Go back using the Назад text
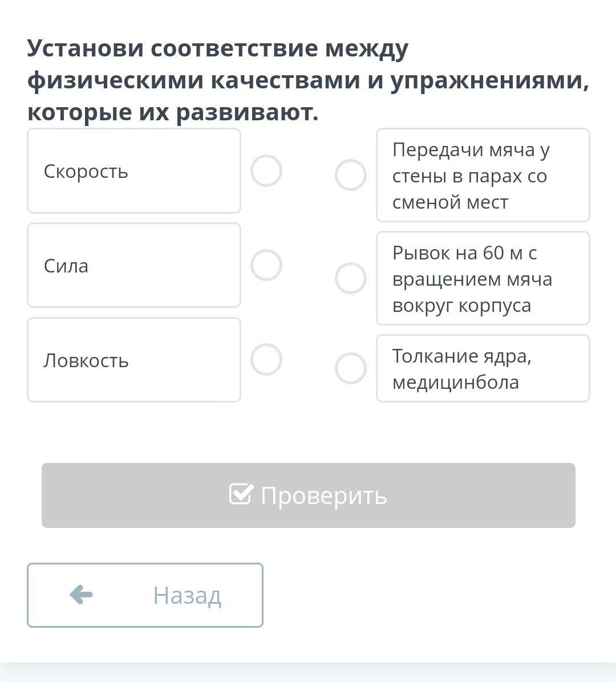This screenshot has height=683, width=616. [187, 595]
